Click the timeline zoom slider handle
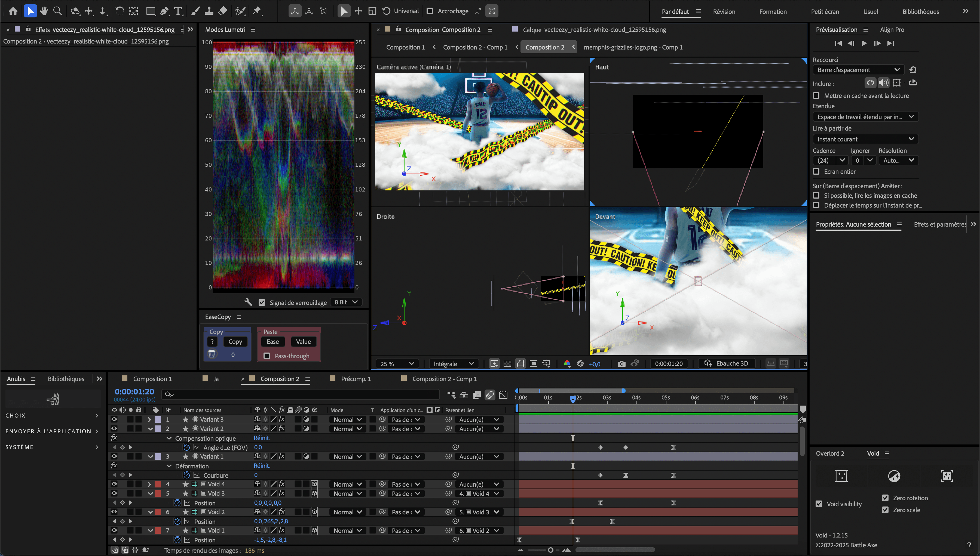The height and width of the screenshot is (556, 980). coord(550,550)
